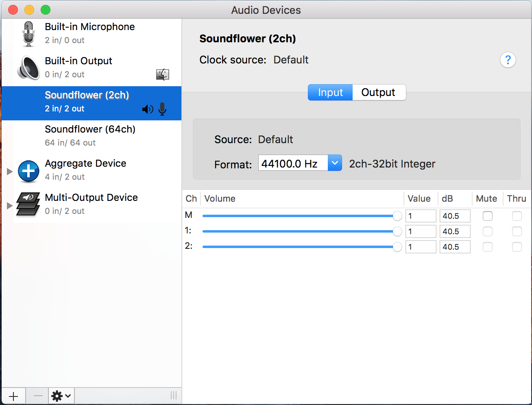
Task: Select Soundflower (64ch) in device list
Action: point(92,137)
